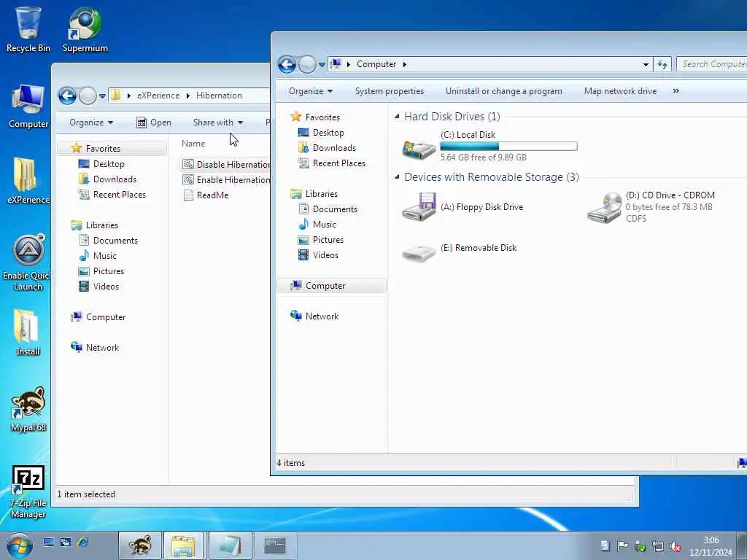The image size is (747, 560).
Task: Open the Share with dropdown
Action: click(218, 122)
